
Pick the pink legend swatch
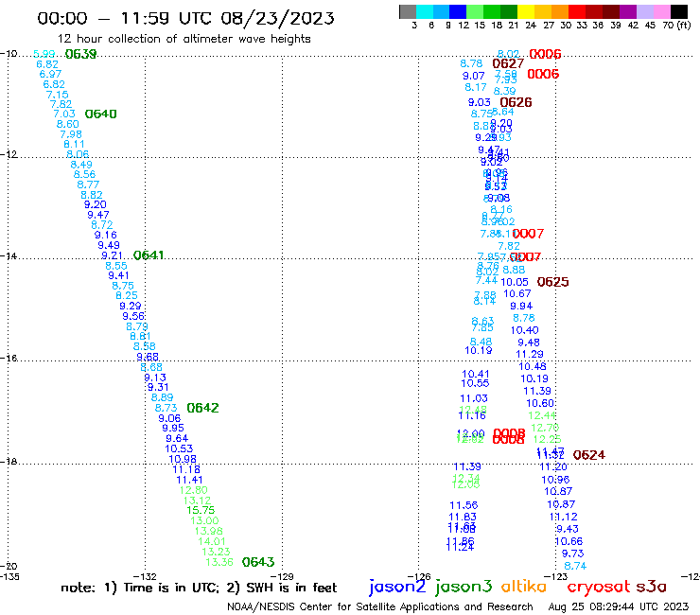661,11
